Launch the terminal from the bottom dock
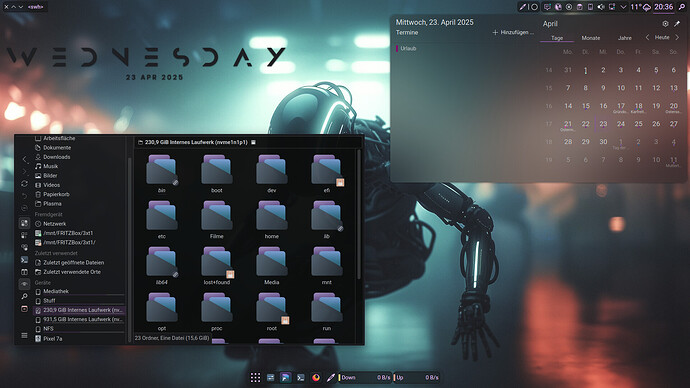Image resolution: width=690 pixels, height=388 pixels. (301, 377)
